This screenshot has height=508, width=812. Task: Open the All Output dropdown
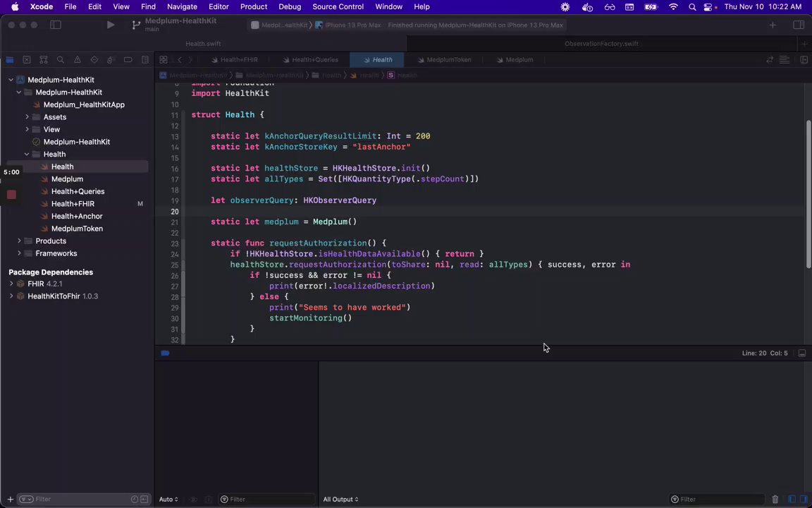click(340, 500)
